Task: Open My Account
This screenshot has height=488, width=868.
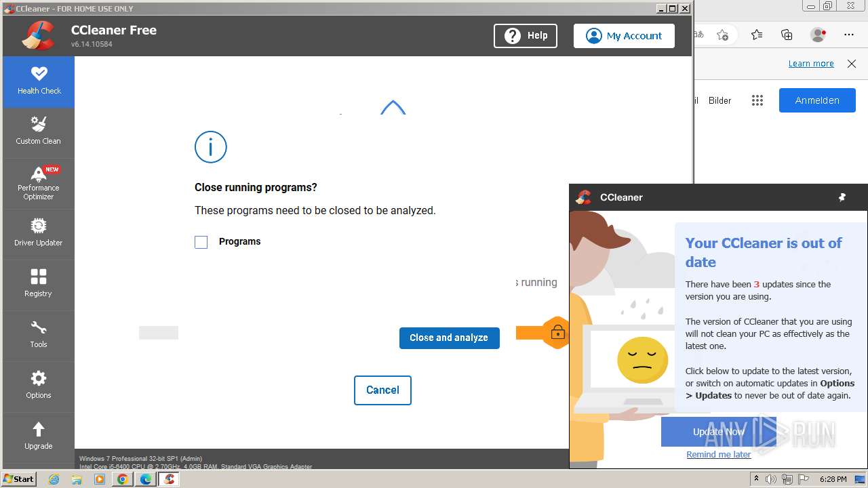Action: [x=624, y=36]
